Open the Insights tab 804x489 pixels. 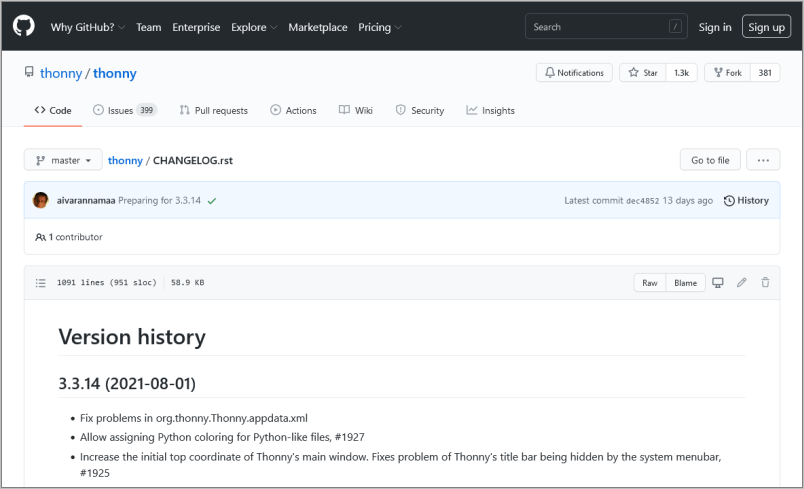490,110
